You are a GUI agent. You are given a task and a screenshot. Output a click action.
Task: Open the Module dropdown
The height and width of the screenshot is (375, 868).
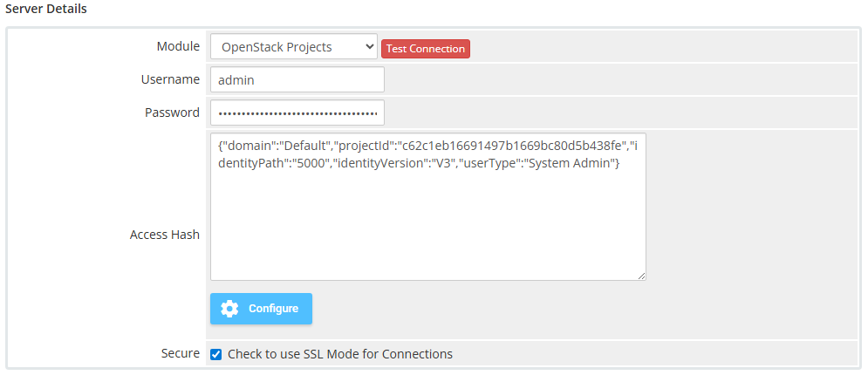[x=293, y=47]
